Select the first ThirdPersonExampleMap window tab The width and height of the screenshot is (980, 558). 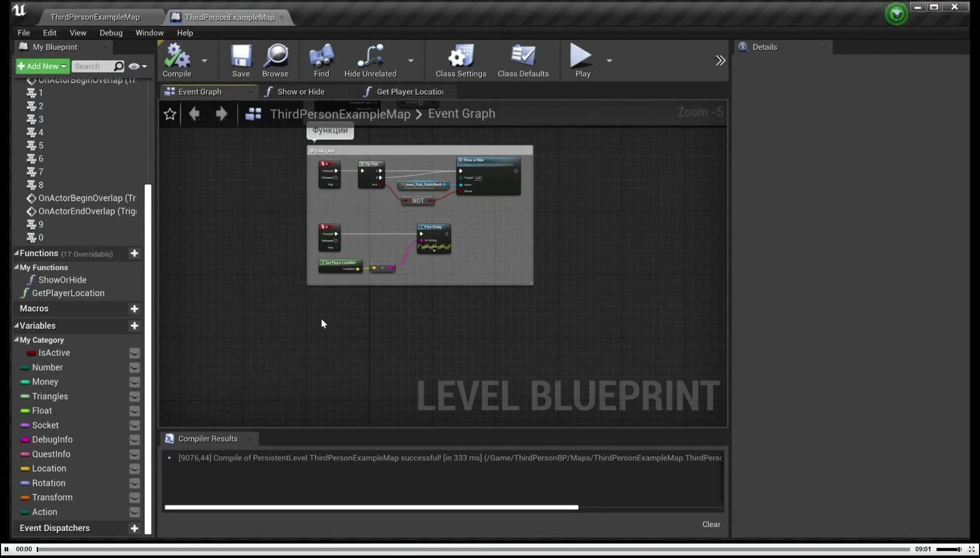tap(95, 17)
